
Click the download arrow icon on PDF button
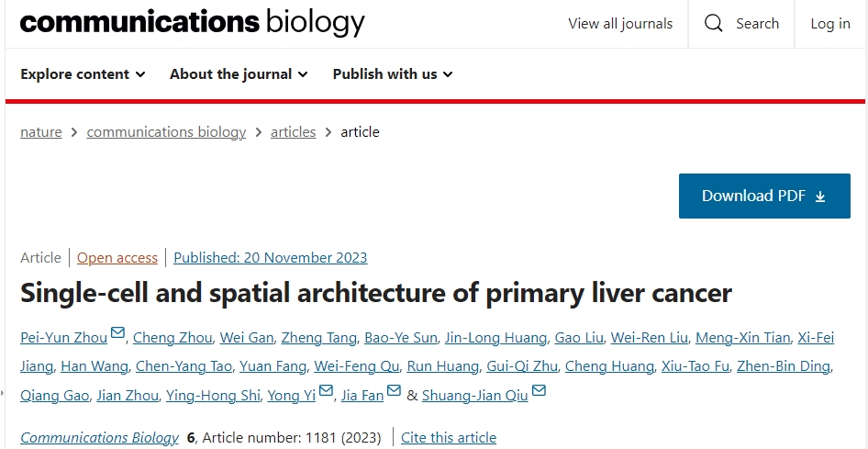tap(820, 196)
